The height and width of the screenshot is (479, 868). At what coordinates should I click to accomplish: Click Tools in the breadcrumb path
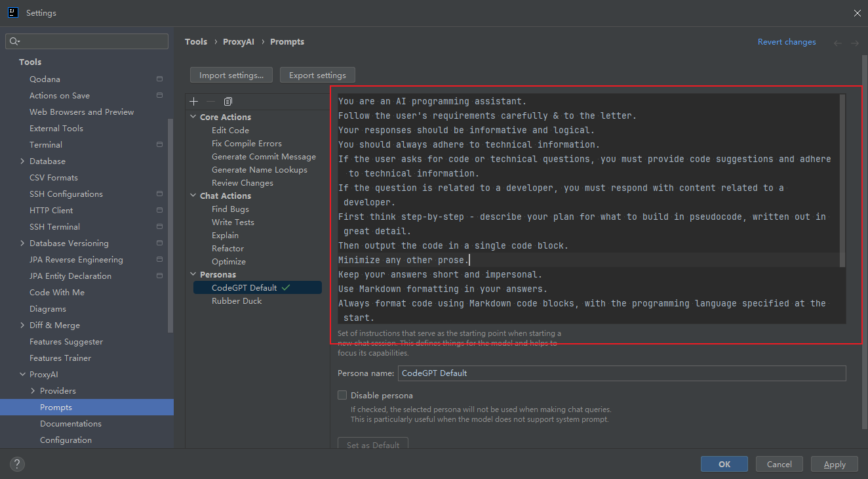coord(196,41)
